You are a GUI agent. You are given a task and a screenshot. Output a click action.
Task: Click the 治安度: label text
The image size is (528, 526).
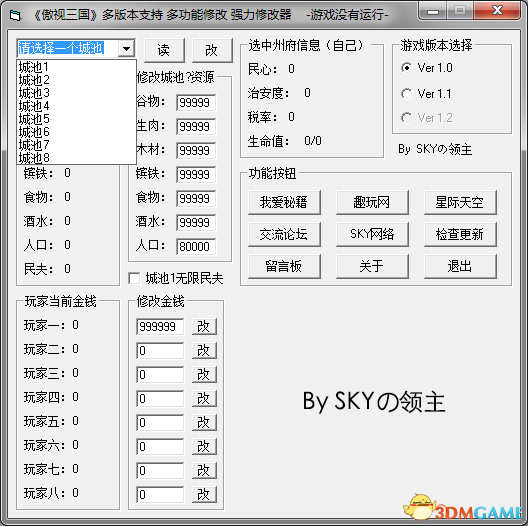click(268, 93)
